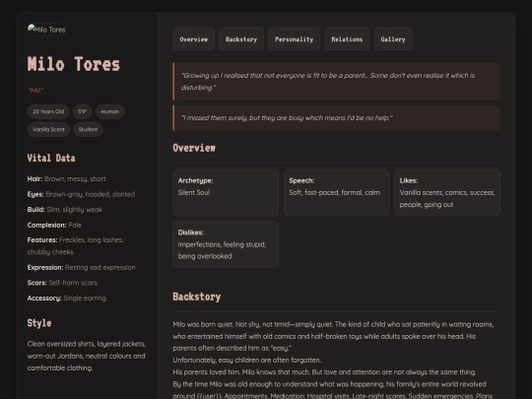Open the Personality tab
Screen dimensions: 532x399
pyautogui.click(x=295, y=39)
